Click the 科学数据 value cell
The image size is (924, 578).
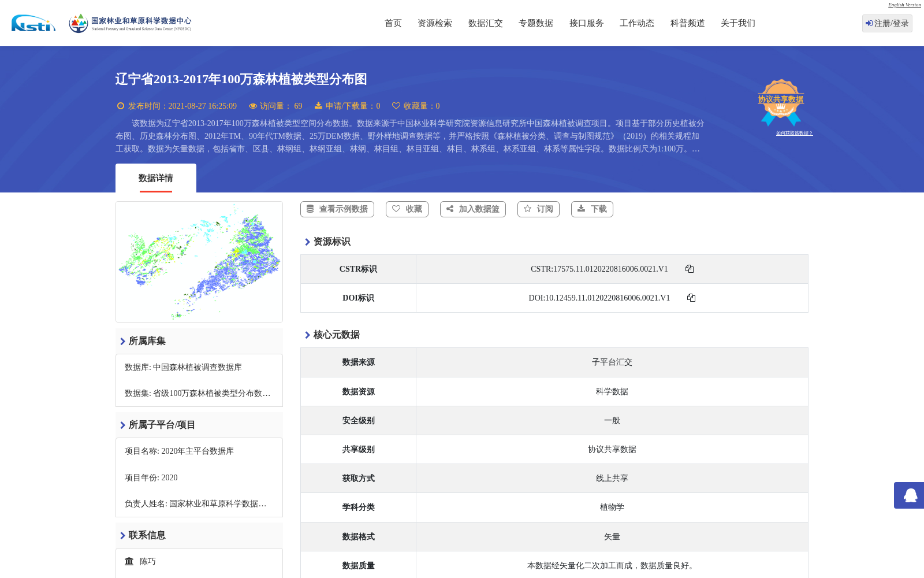[612, 392]
